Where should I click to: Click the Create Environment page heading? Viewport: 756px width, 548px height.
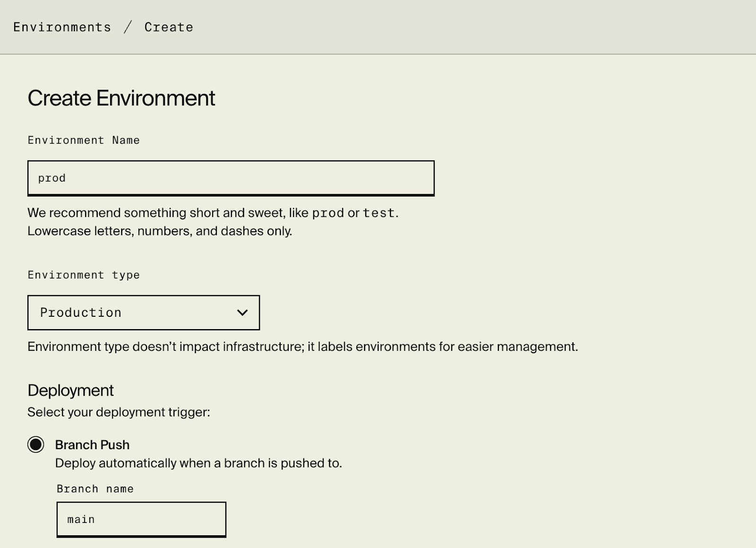(x=121, y=98)
